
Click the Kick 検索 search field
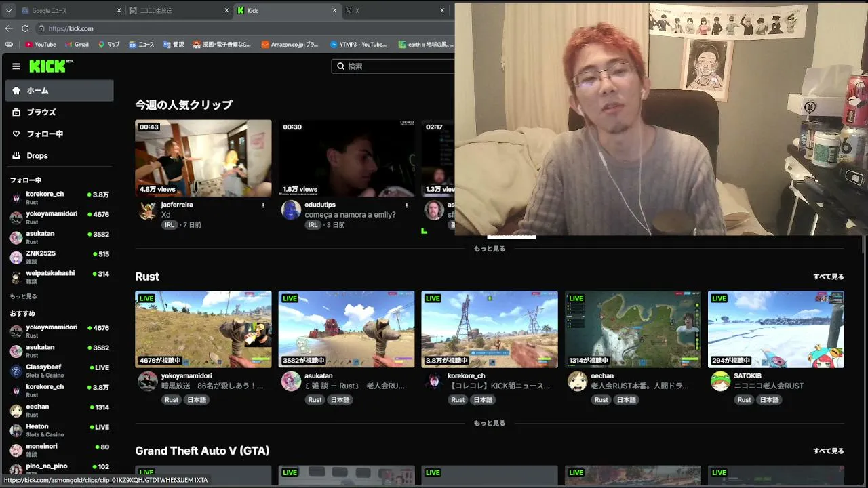click(393, 66)
